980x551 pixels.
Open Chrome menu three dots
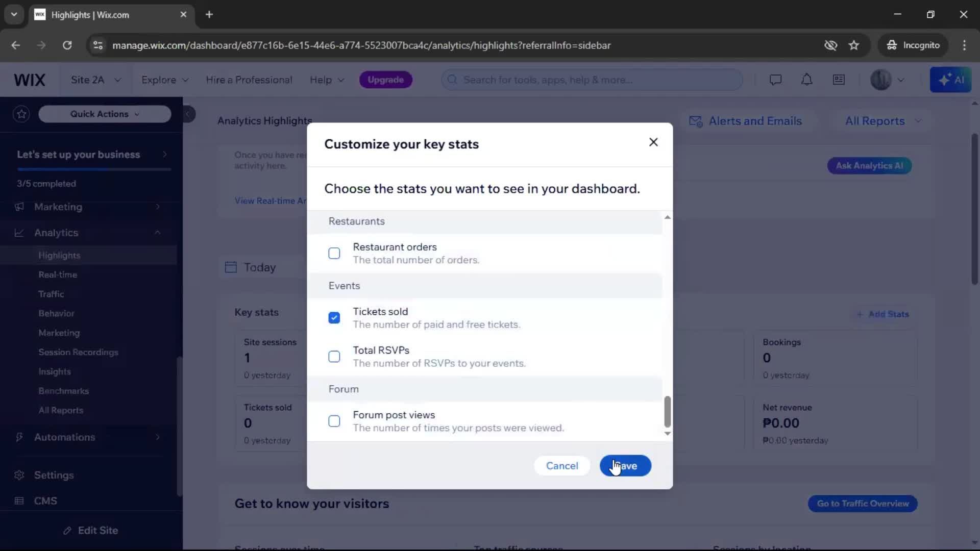964,45
